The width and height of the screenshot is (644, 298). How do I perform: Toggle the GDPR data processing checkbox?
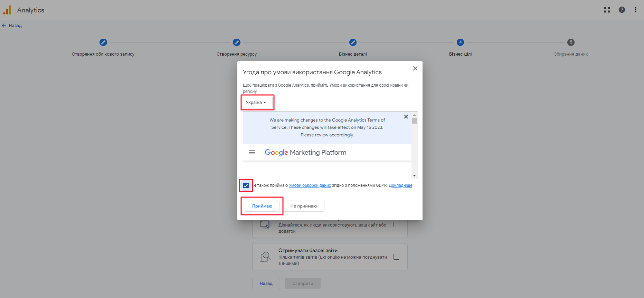tap(246, 185)
